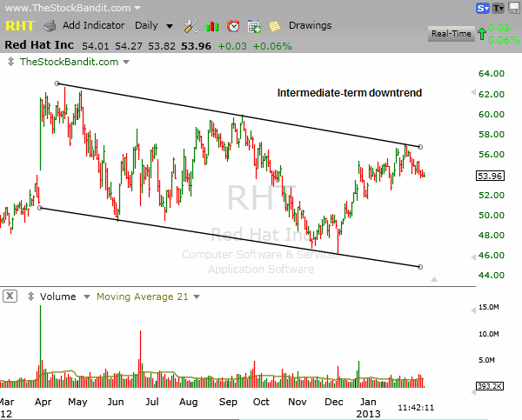Click the 64.00 price scale label
Image resolution: width=522 pixels, height=420 pixels.
coord(492,74)
